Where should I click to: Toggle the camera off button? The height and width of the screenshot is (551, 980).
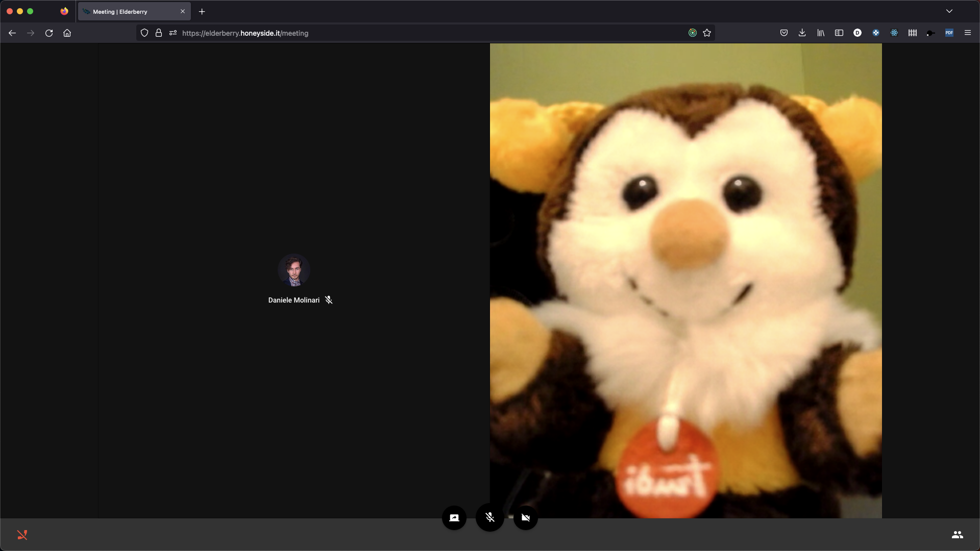tap(525, 518)
